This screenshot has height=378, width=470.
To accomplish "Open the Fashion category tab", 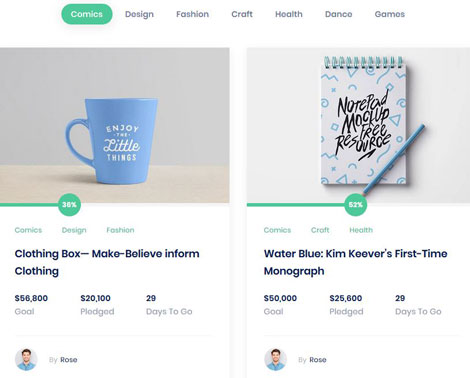I will coord(192,14).
